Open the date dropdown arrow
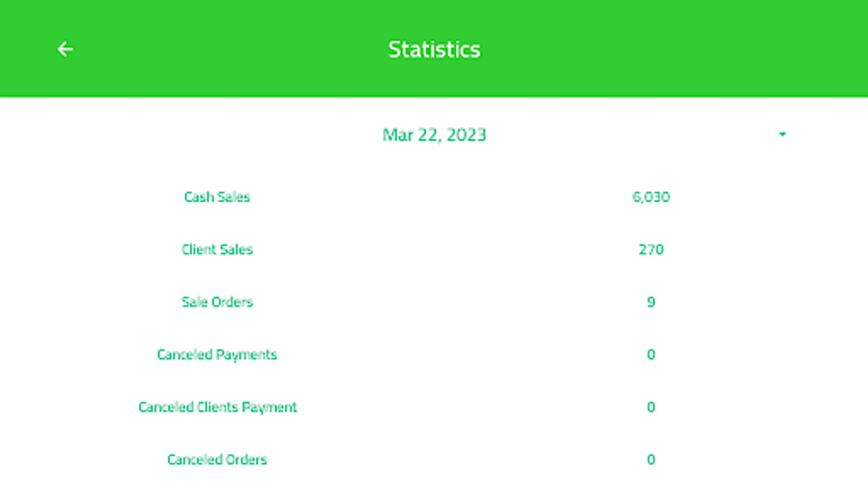Viewport: 868px width, 488px height. (x=782, y=134)
